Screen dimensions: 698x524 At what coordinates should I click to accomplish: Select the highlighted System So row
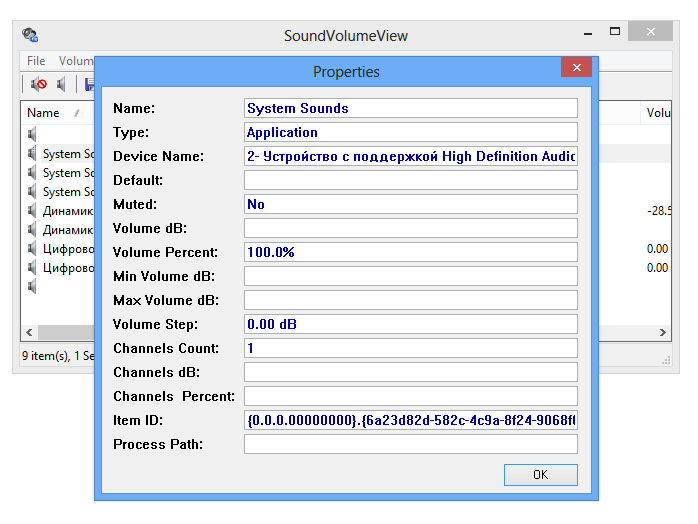(68, 154)
